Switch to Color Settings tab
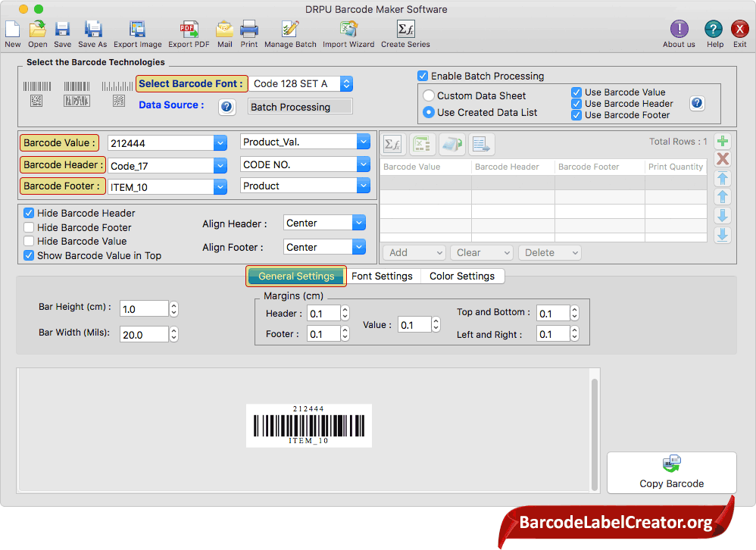This screenshot has width=756, height=550. pyautogui.click(x=462, y=277)
